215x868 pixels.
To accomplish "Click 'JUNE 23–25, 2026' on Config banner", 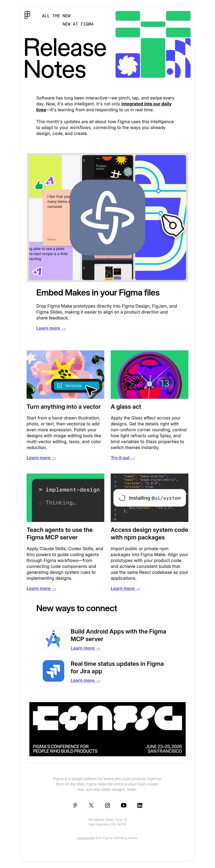I will tap(163, 746).
